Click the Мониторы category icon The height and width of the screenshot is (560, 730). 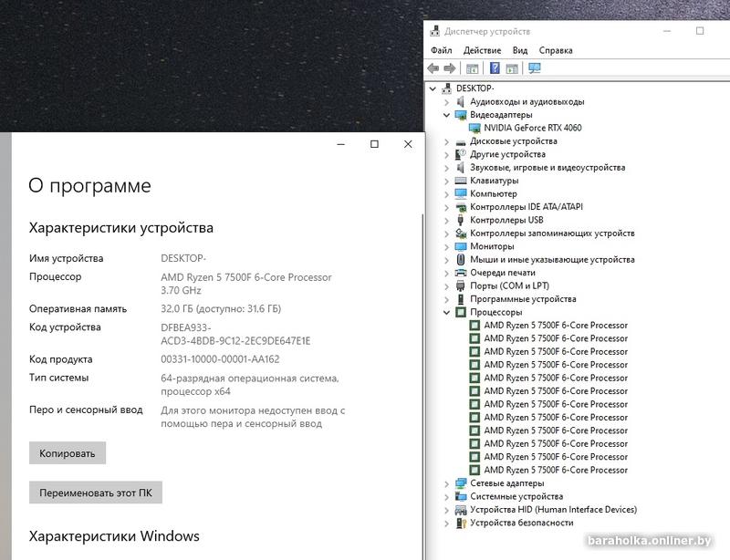click(461, 246)
